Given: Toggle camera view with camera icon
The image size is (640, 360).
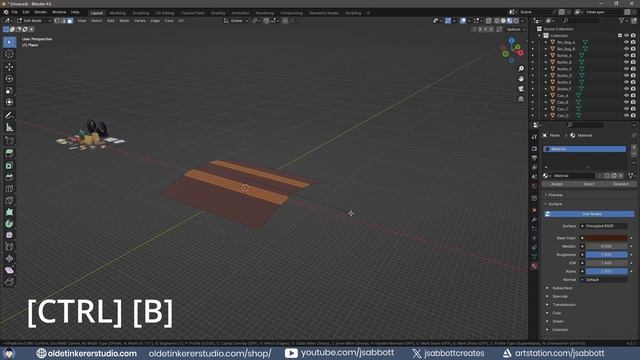Looking at the screenshot, I should click(521, 89).
